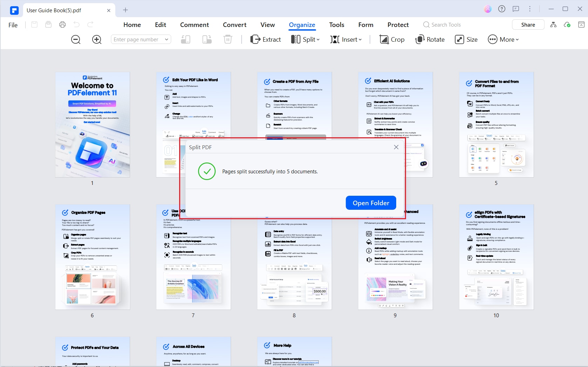Select the Rotate tool

click(430, 40)
